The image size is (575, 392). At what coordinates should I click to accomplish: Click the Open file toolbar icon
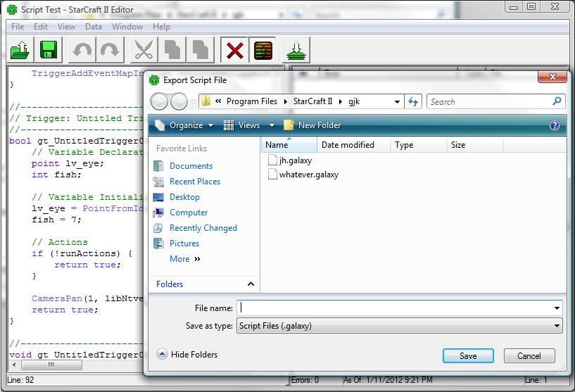(x=21, y=50)
